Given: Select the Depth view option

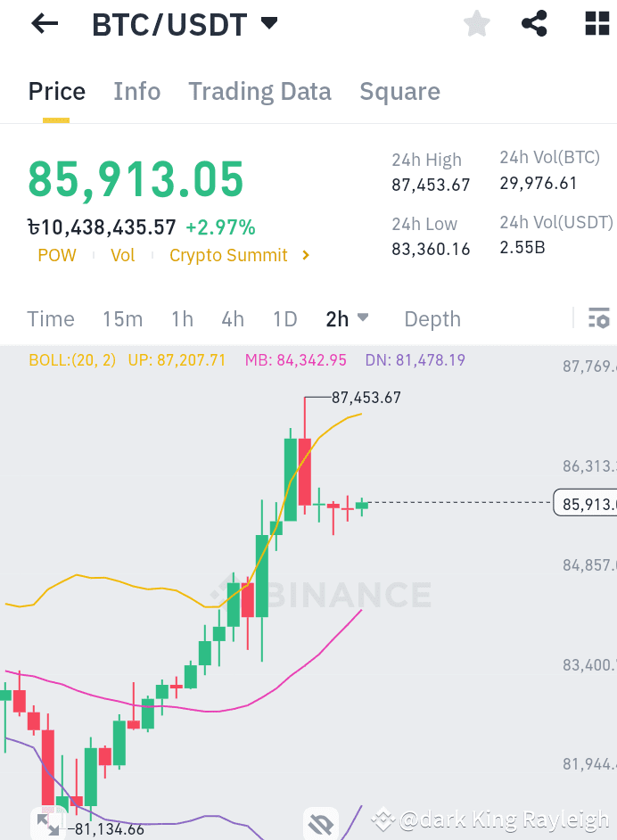Looking at the screenshot, I should 432,318.
